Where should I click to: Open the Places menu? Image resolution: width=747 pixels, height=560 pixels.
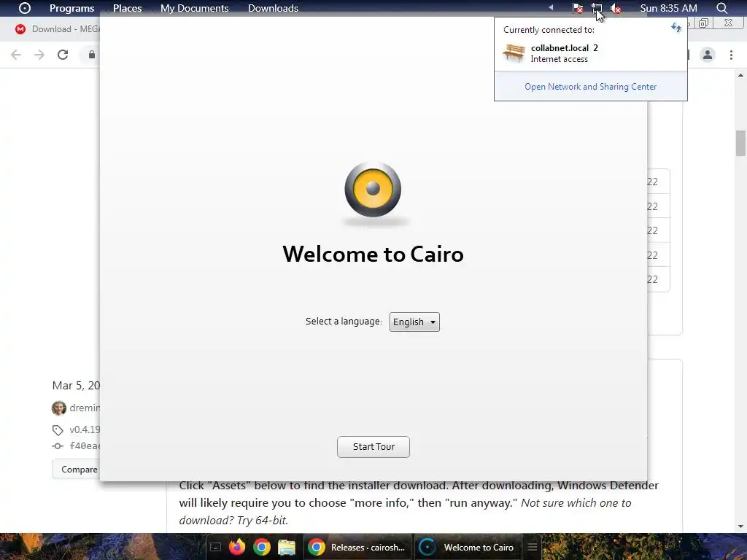tap(127, 8)
